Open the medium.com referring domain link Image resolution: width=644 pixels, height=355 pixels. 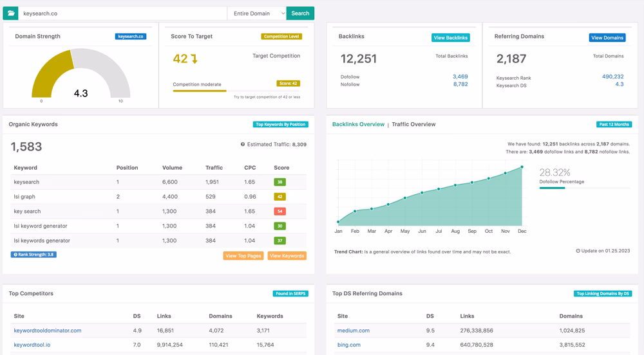click(353, 331)
